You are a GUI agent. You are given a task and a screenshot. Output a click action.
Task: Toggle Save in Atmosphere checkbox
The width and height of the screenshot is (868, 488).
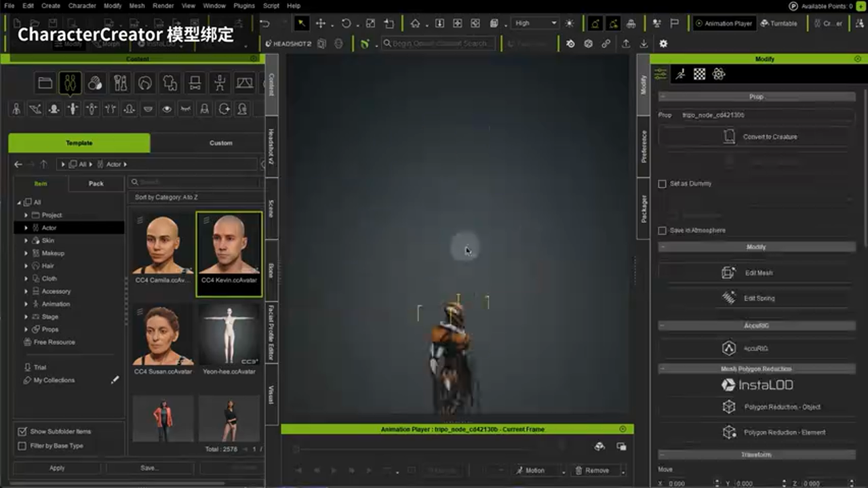[x=663, y=230]
